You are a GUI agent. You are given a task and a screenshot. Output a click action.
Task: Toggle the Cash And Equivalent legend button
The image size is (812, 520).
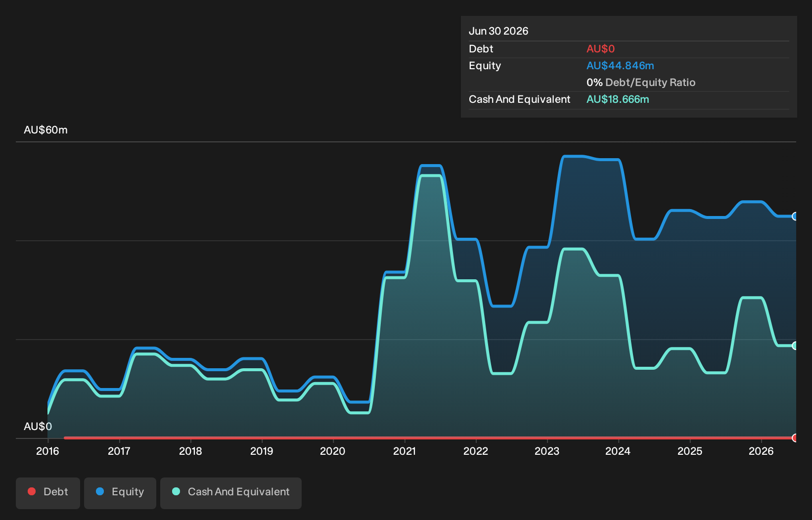click(231, 493)
